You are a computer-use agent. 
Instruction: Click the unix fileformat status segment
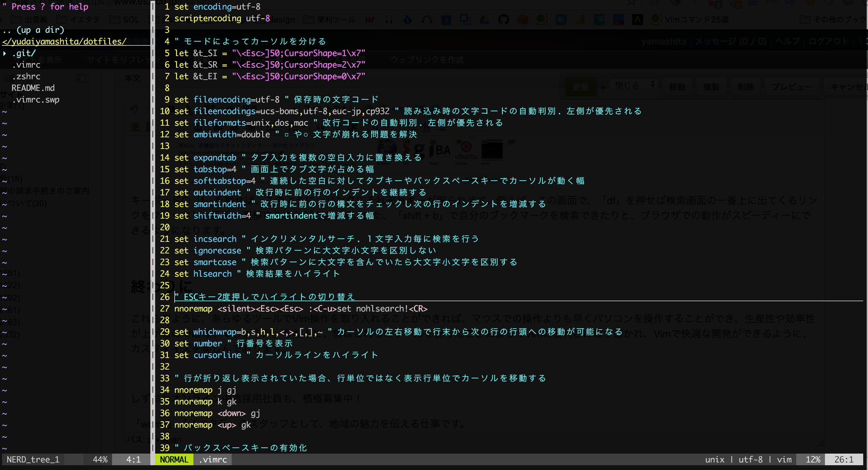point(715,459)
